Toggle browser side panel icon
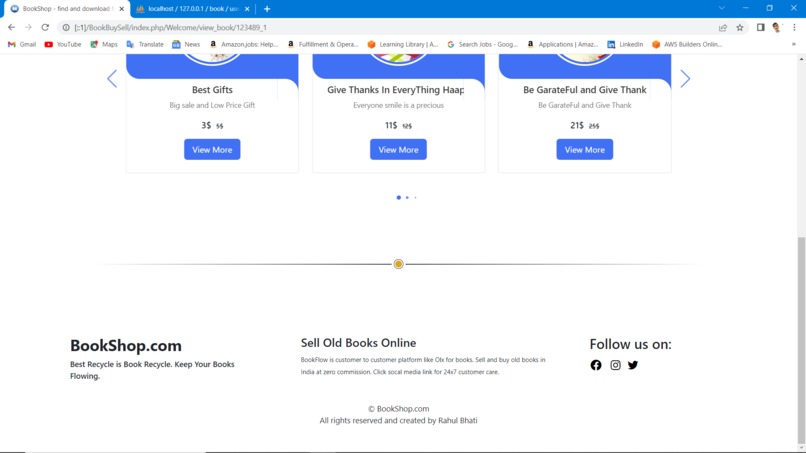 (760, 27)
